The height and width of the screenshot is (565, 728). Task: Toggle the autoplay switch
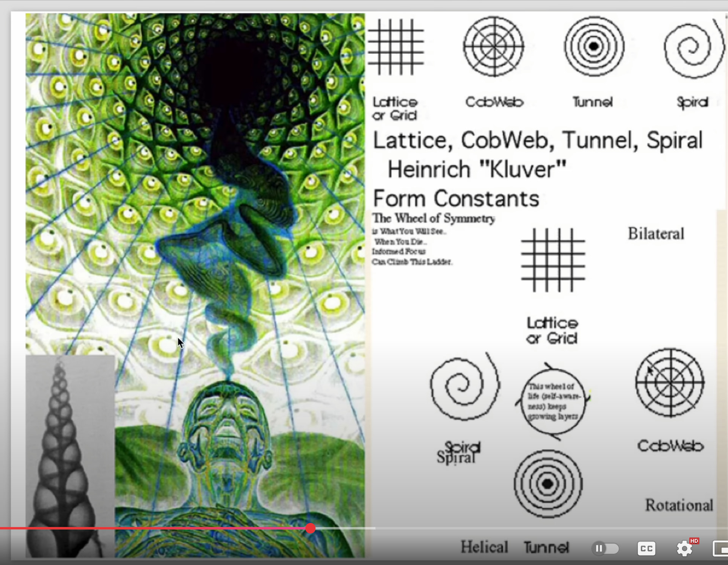coord(605,549)
